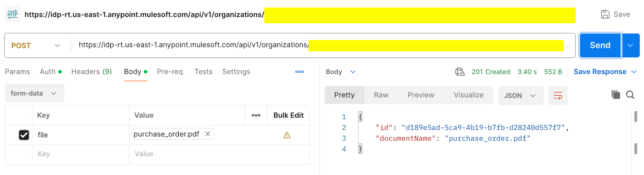Switch to the Auth tab

coord(51,71)
